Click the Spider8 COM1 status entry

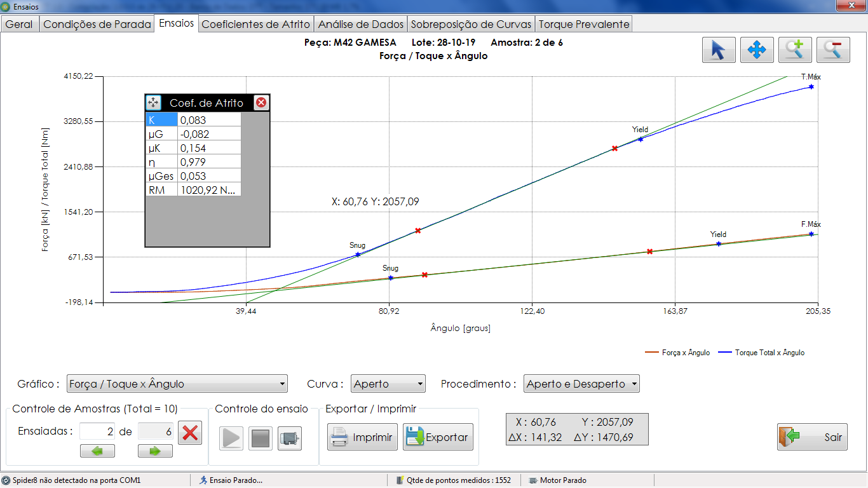[x=71, y=480]
